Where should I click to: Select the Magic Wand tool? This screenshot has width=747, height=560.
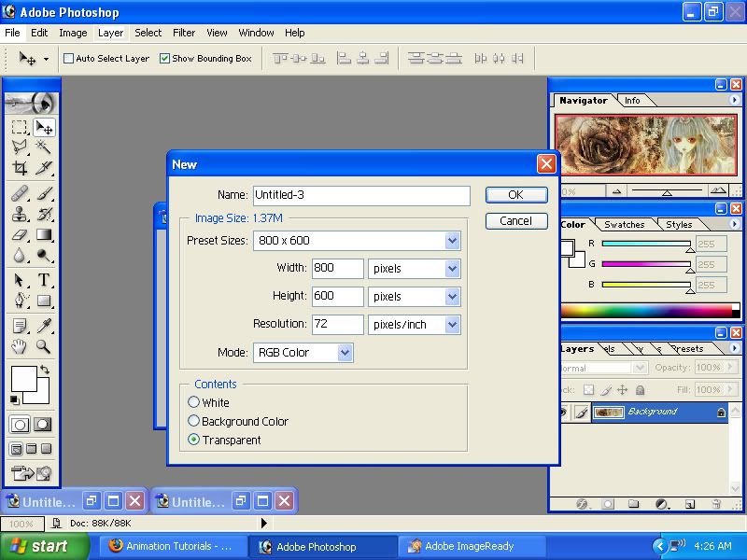(44, 147)
